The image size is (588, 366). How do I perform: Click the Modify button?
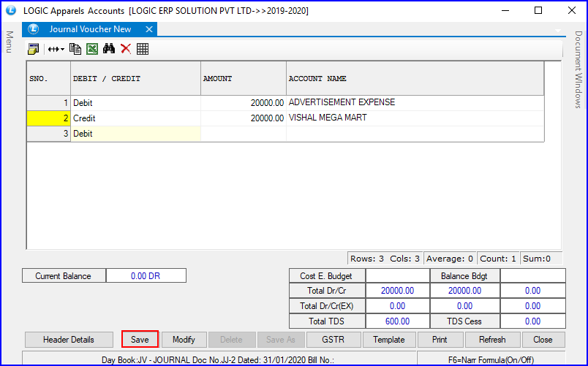pyautogui.click(x=184, y=340)
